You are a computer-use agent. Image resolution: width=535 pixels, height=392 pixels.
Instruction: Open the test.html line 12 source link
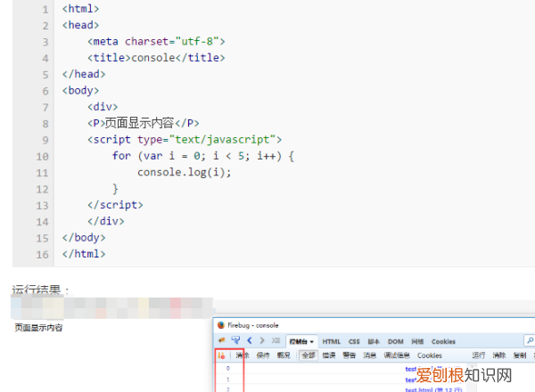pyautogui.click(x=433, y=389)
